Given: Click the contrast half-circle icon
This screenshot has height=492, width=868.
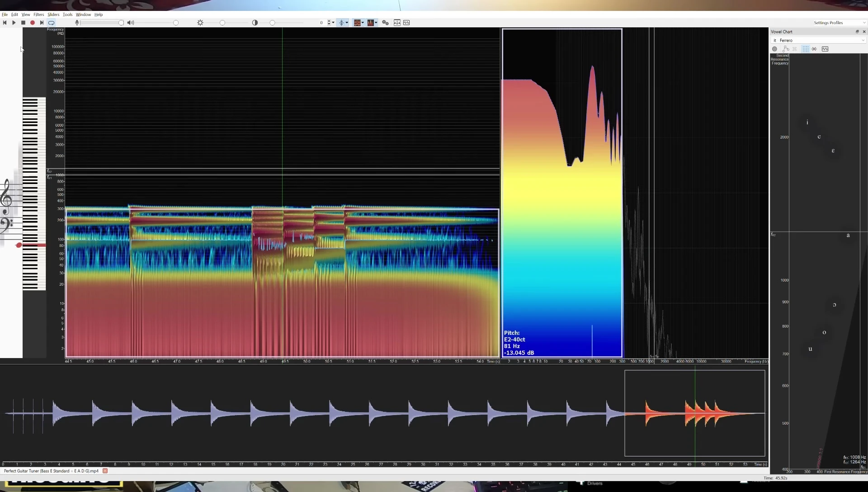Looking at the screenshot, I should coord(255,23).
